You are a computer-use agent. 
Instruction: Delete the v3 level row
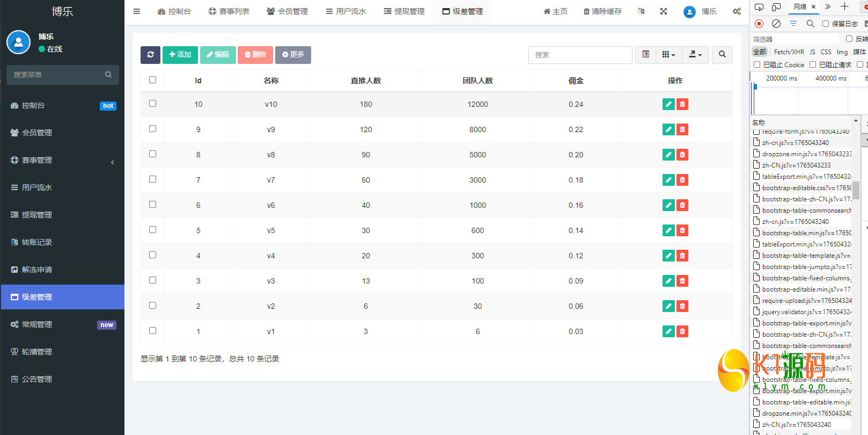click(x=682, y=281)
